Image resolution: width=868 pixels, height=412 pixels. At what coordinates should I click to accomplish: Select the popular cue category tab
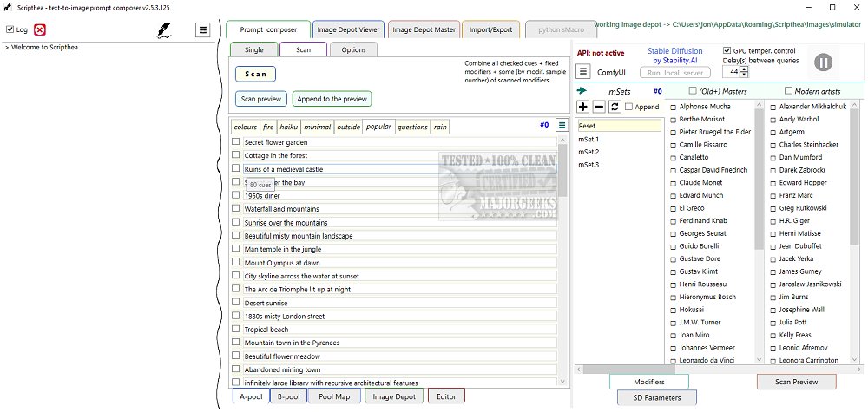point(378,127)
